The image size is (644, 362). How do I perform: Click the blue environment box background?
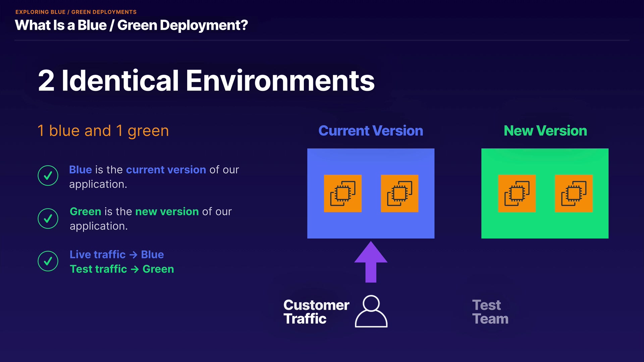click(x=371, y=226)
